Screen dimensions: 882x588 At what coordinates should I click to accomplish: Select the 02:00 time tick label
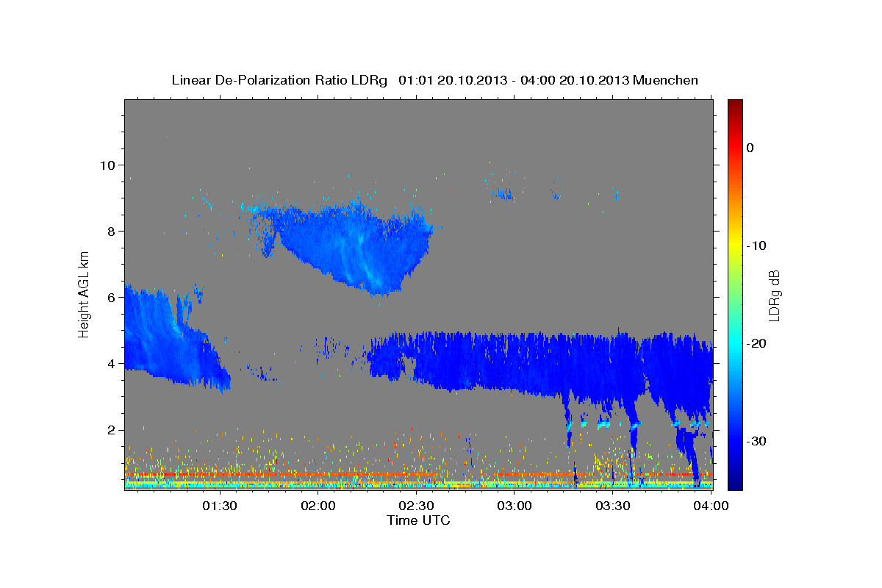tap(319, 506)
